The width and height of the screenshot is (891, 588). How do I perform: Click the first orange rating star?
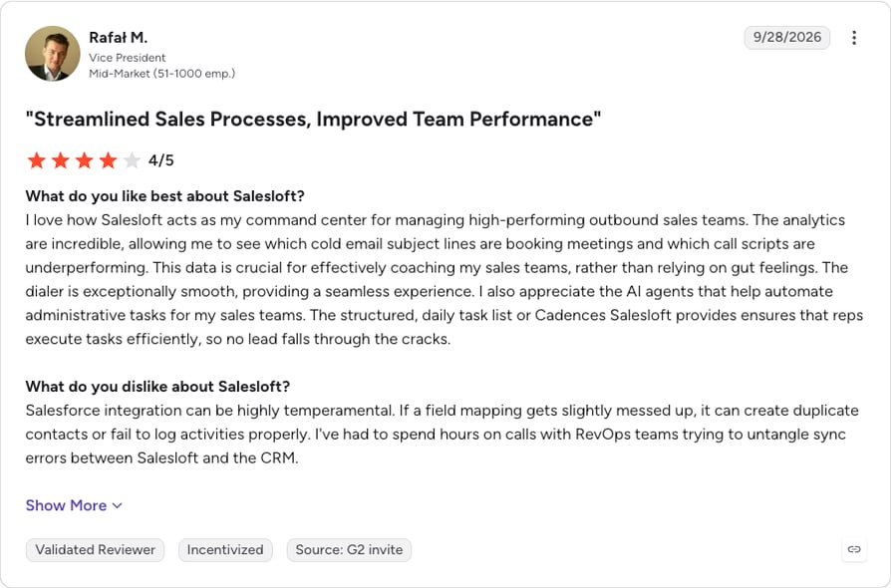click(x=36, y=160)
